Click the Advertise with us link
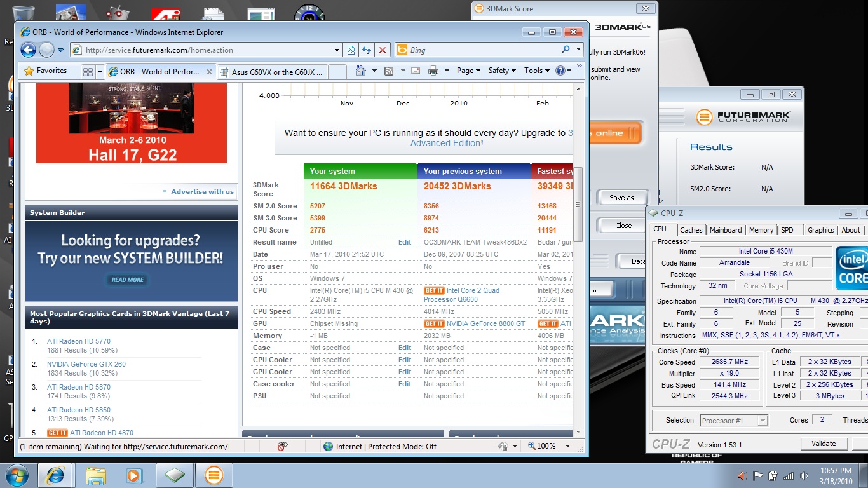This screenshot has height=488, width=868. 202,191
